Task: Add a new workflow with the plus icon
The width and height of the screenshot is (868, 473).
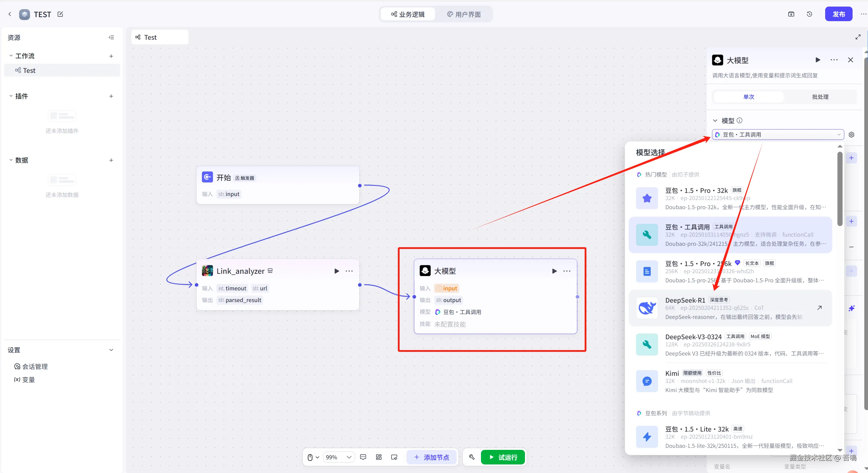Action: (111, 56)
